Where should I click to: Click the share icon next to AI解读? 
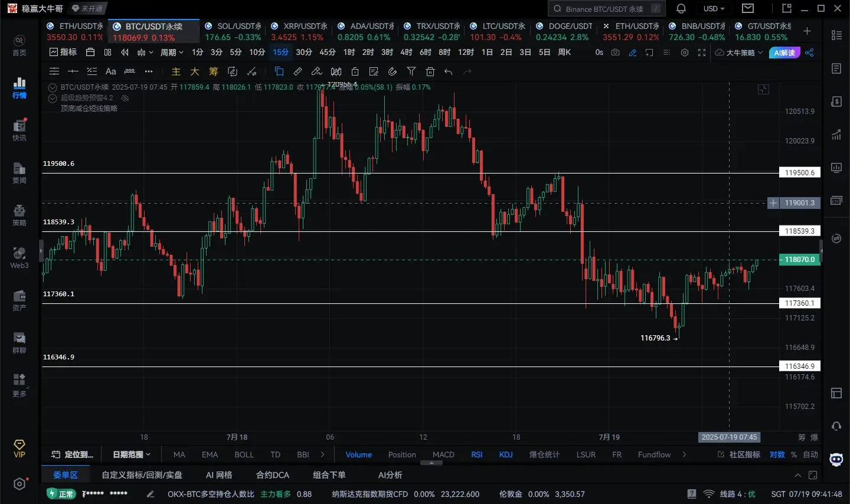pyautogui.click(x=809, y=53)
